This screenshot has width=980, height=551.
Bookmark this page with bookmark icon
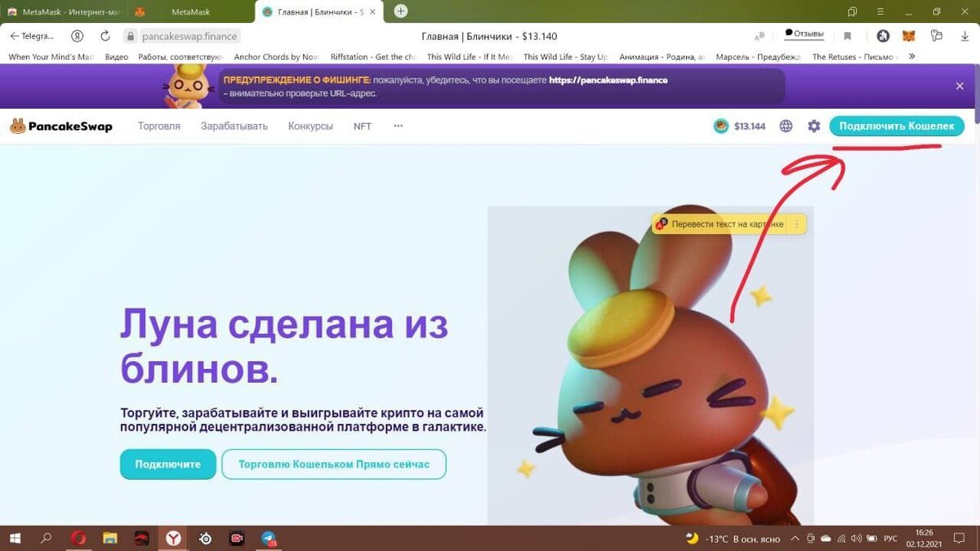click(x=848, y=36)
